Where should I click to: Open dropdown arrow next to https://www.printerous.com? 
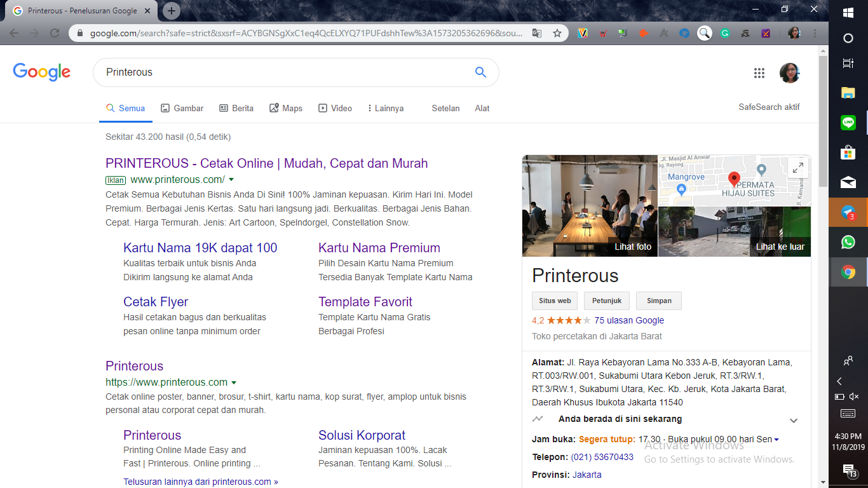pos(234,383)
